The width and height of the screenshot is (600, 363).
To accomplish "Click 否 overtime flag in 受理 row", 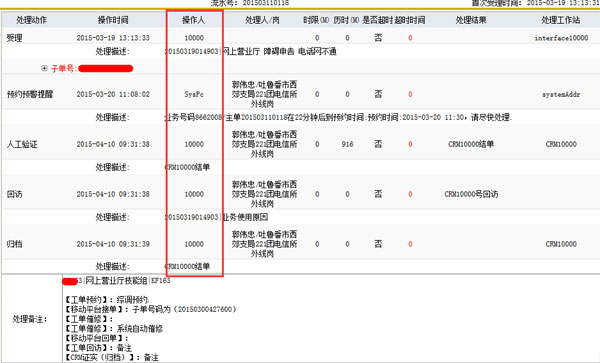I will point(378,38).
